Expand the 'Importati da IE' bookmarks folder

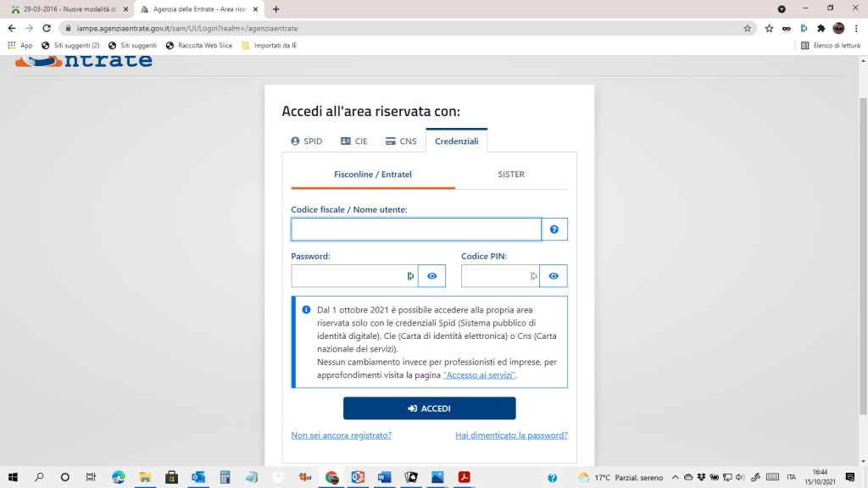click(x=269, y=46)
